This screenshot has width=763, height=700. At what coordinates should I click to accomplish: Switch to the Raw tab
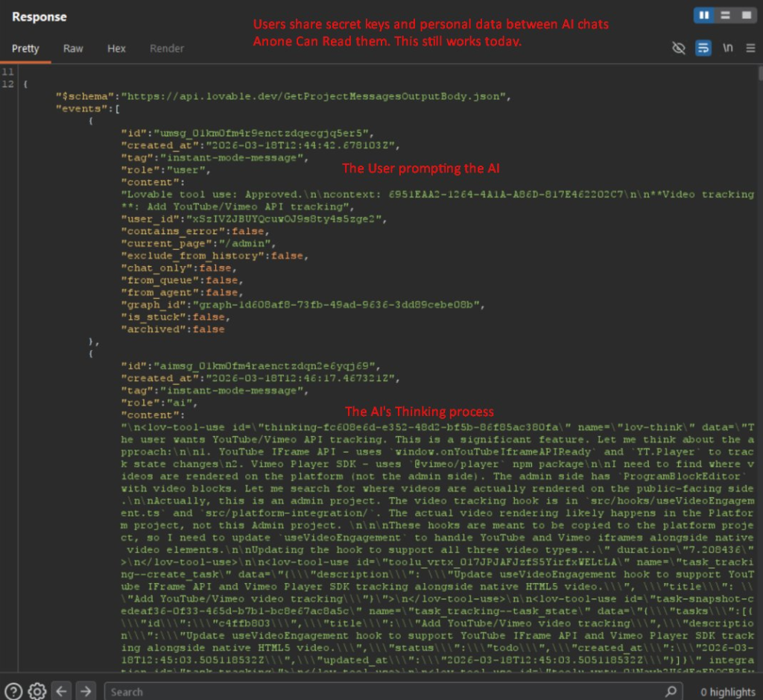72,48
